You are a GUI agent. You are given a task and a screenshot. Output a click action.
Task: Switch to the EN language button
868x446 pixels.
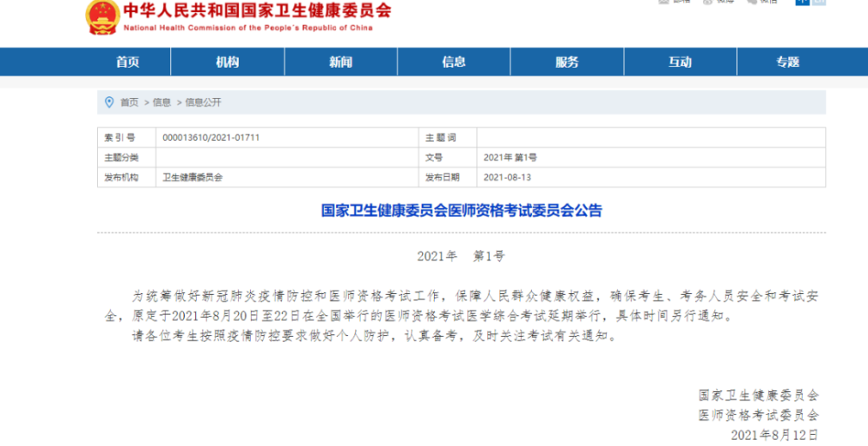point(819,3)
